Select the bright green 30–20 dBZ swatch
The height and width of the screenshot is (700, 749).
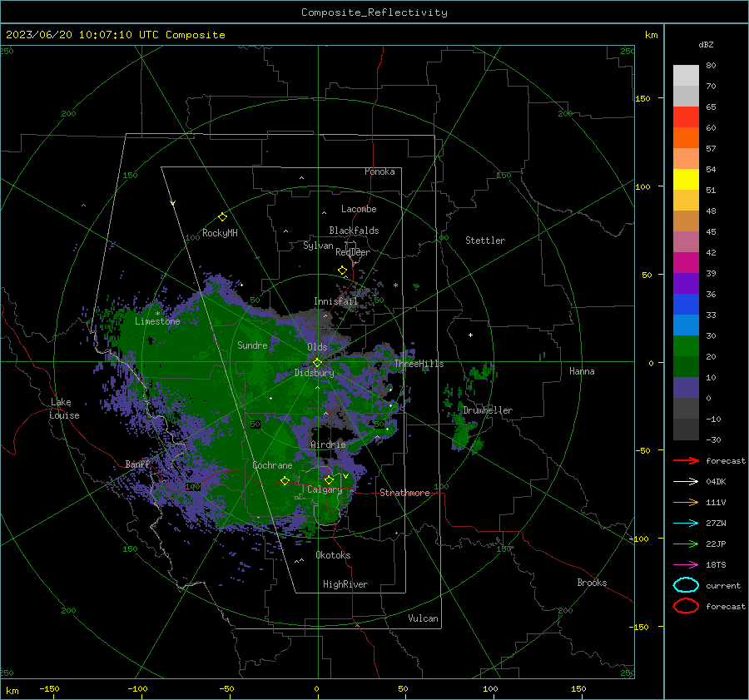click(686, 346)
